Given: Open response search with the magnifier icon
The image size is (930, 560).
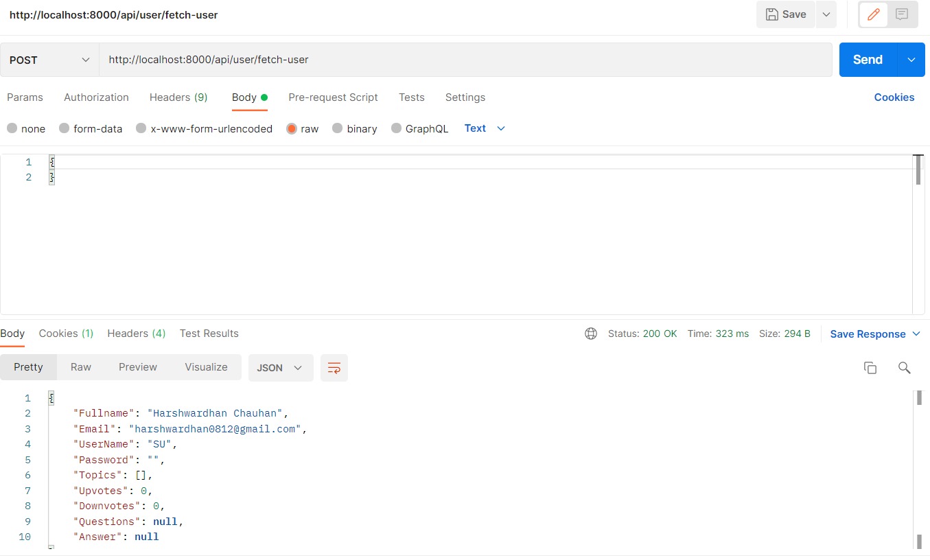Looking at the screenshot, I should (x=904, y=368).
